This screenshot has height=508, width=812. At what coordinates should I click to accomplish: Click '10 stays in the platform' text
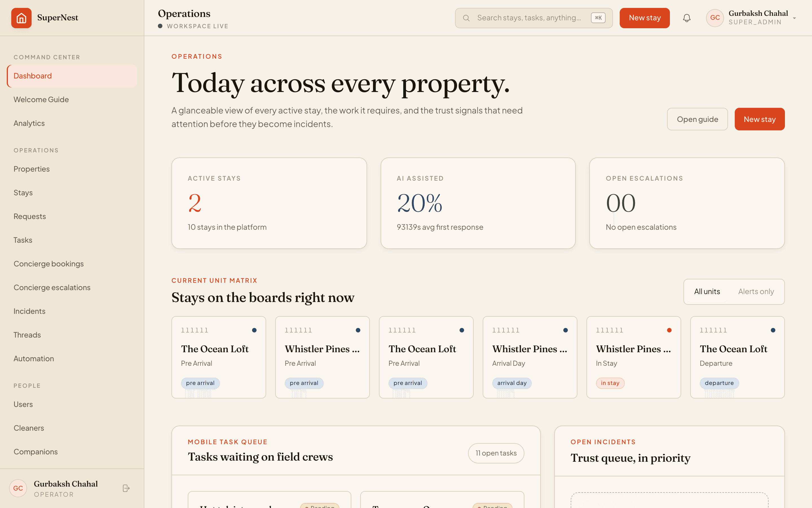227,227
